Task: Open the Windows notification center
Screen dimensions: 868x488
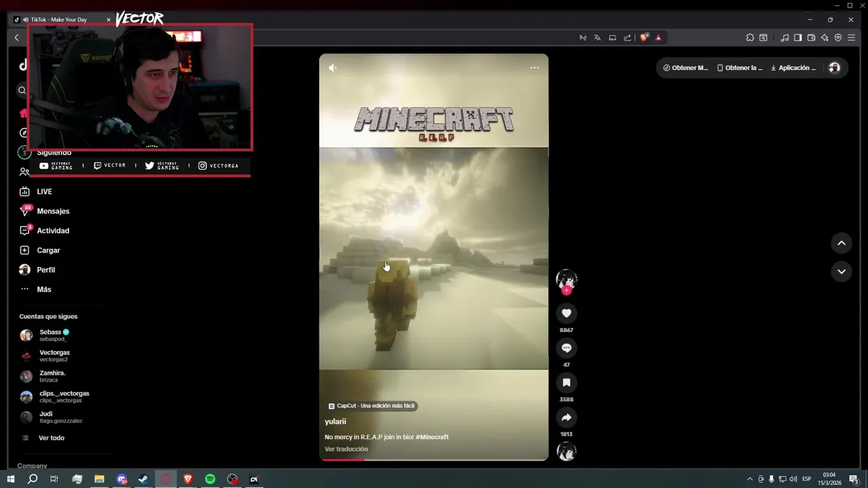Action: [854, 479]
